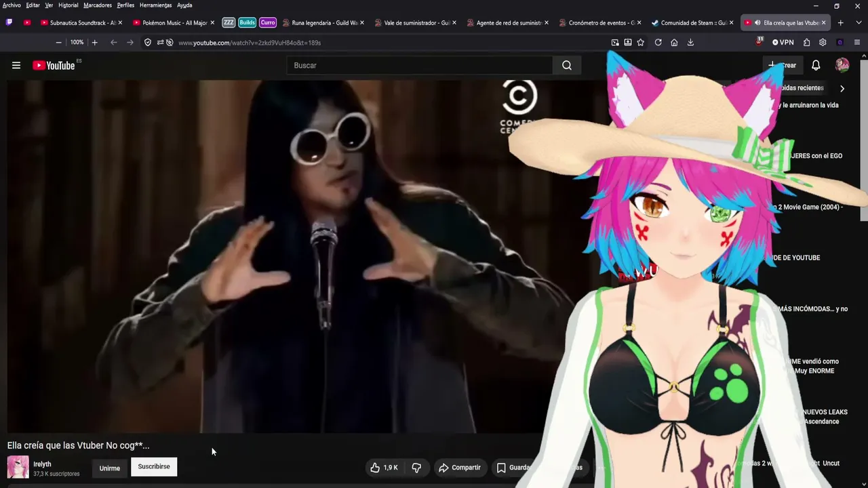Open the Herramientas menu
Viewport: 868px width, 488px height.
(156, 5)
